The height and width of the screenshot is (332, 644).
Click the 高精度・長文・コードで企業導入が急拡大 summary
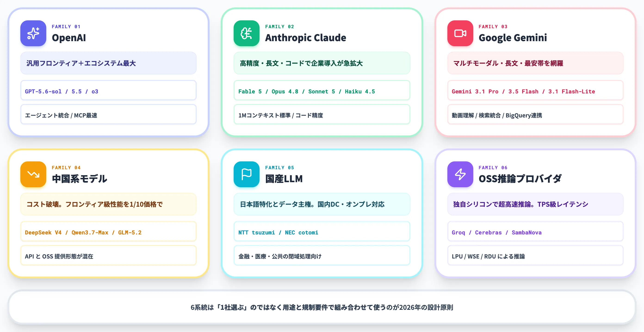322,63
